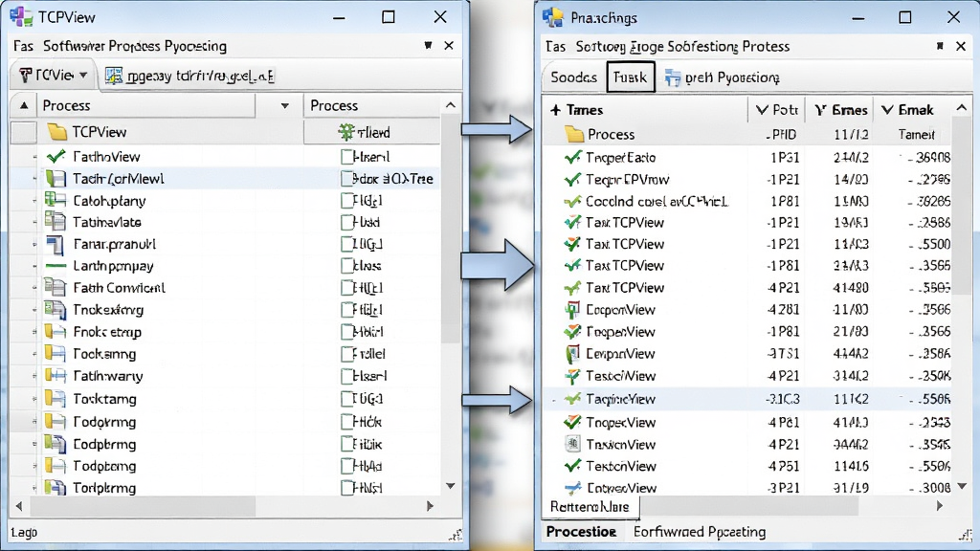Pin the right docked panel
The width and height of the screenshot is (980, 551).
940,46
